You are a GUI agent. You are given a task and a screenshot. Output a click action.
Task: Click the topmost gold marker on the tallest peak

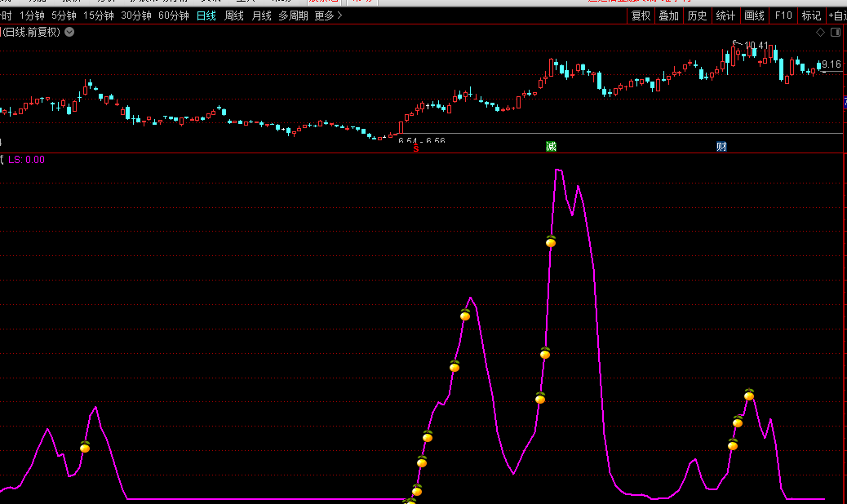[551, 241]
